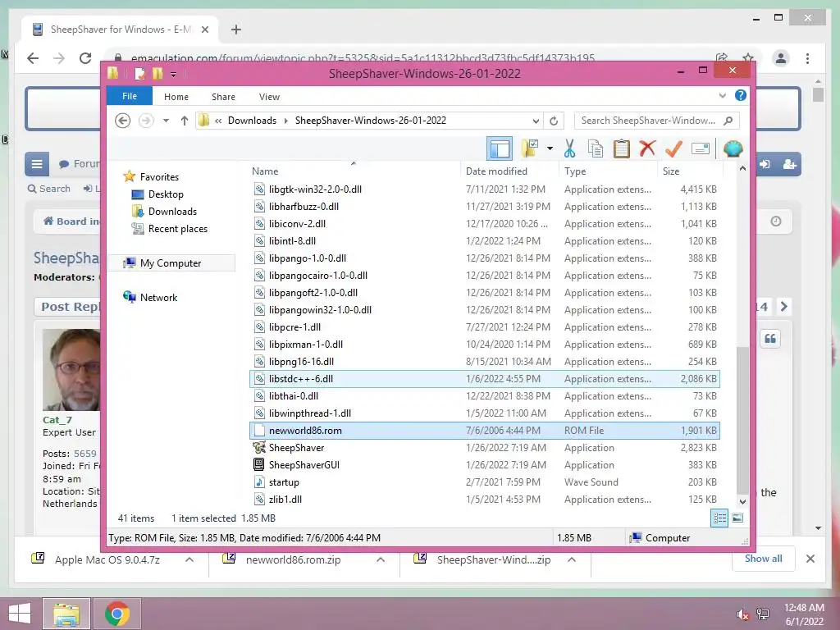Viewport: 840px width, 630px height.
Task: Switch to details view icon in status bar
Action: [719, 518]
